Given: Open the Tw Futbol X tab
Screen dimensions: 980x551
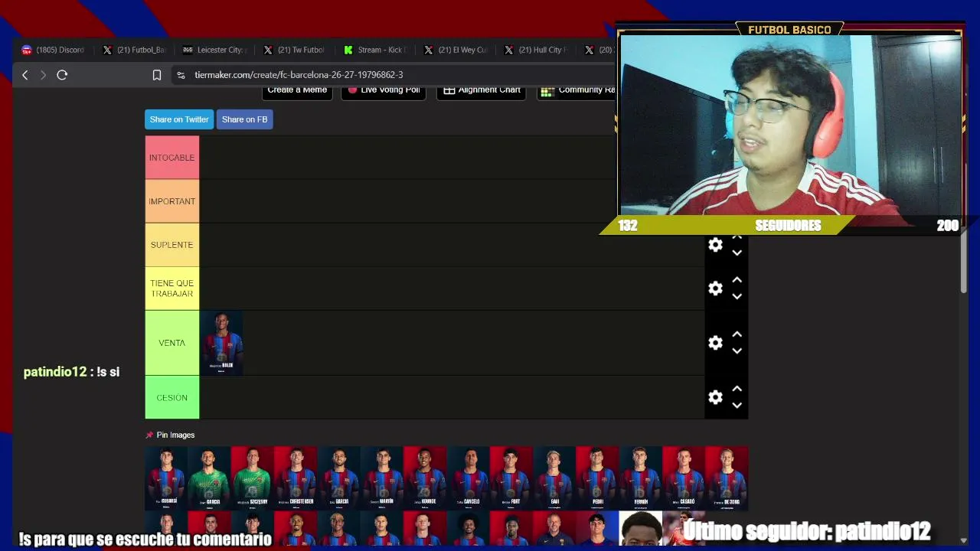Looking at the screenshot, I should point(295,50).
